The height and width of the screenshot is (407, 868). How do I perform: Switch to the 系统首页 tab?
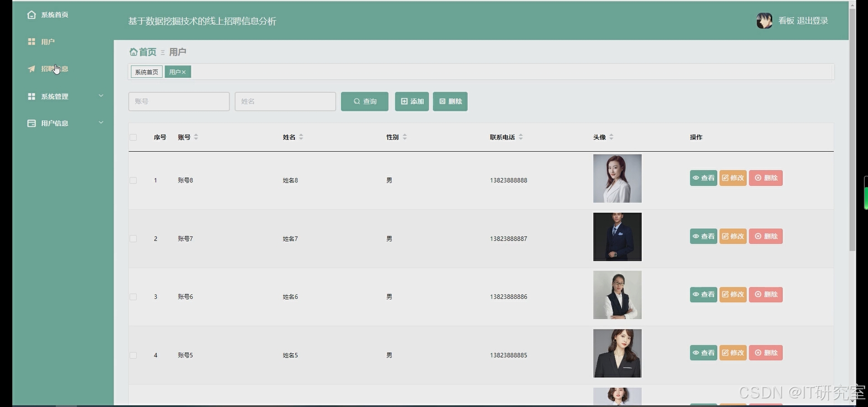(x=147, y=72)
